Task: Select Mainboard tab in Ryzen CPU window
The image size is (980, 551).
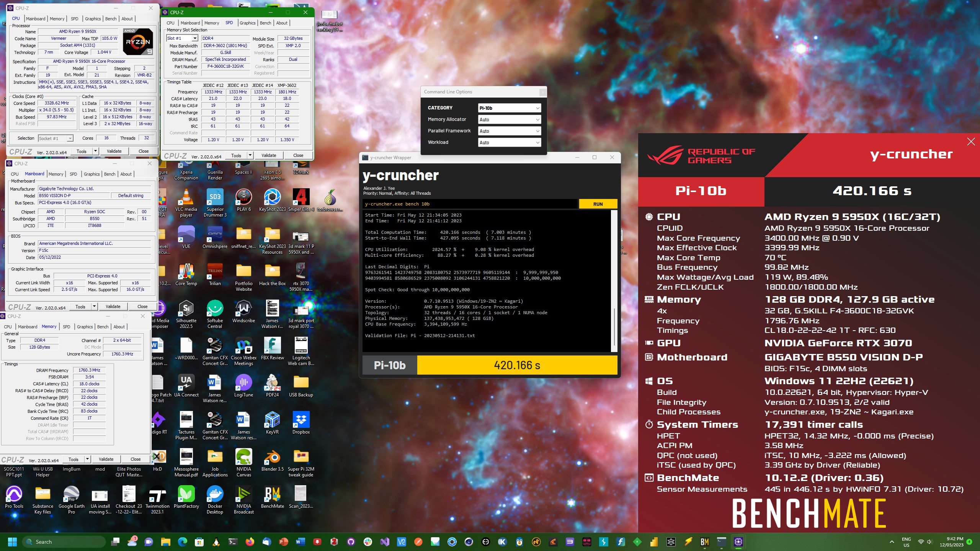Action: 36,19
